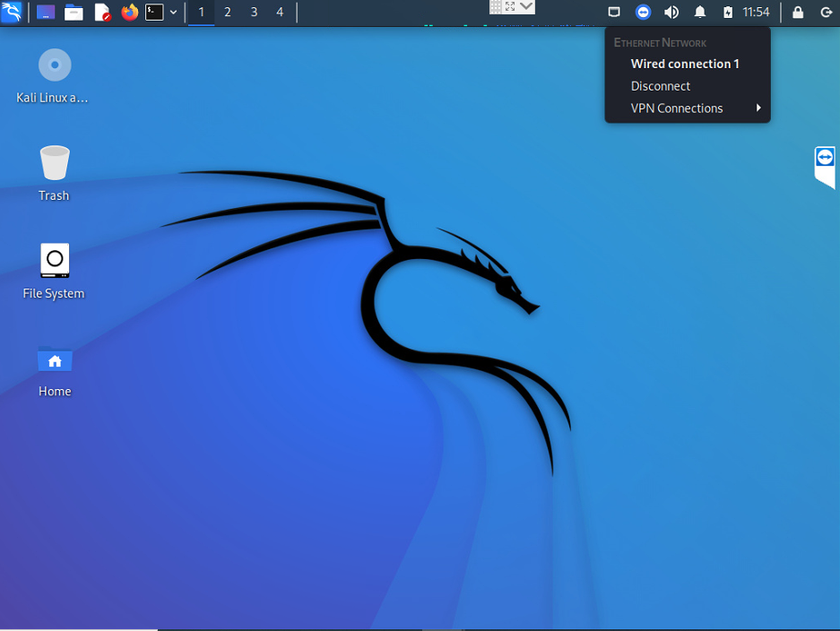Screen dimensions: 840x631
Task: Open the terminal emulator
Action: coord(154,12)
